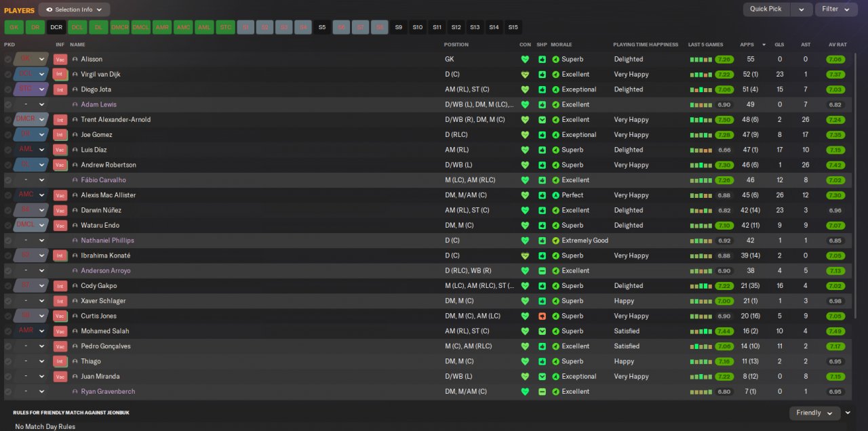Click the person icon next to Ryan Gravenberch
This screenshot has height=431, width=868.
pos(75,392)
